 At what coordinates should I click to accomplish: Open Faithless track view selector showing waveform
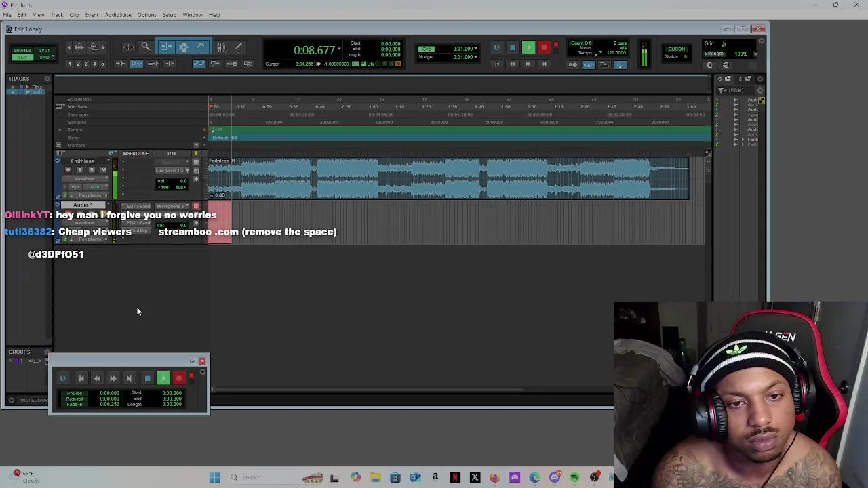click(85, 179)
